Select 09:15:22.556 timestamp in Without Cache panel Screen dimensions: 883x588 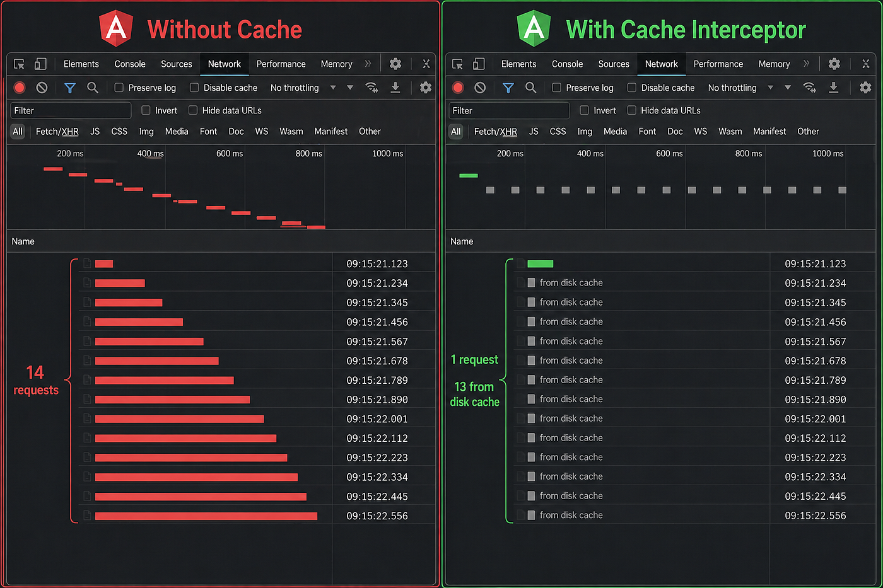(377, 516)
